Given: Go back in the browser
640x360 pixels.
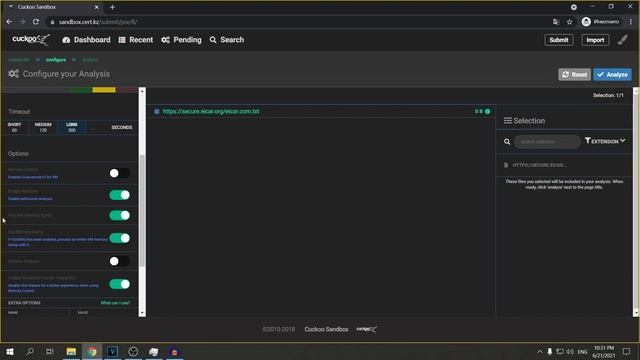Looking at the screenshot, I should (x=9, y=22).
